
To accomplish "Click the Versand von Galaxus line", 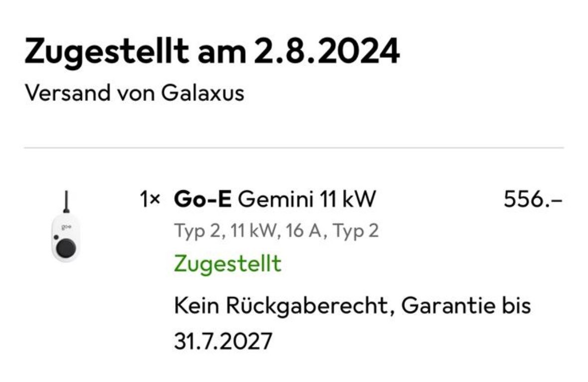I will pyautogui.click(x=134, y=93).
